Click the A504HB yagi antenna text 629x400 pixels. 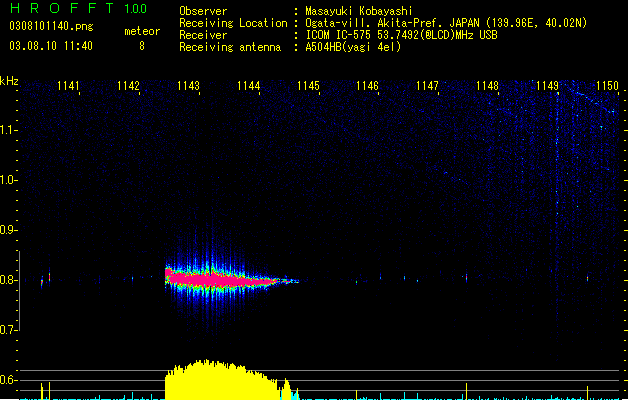353,47
